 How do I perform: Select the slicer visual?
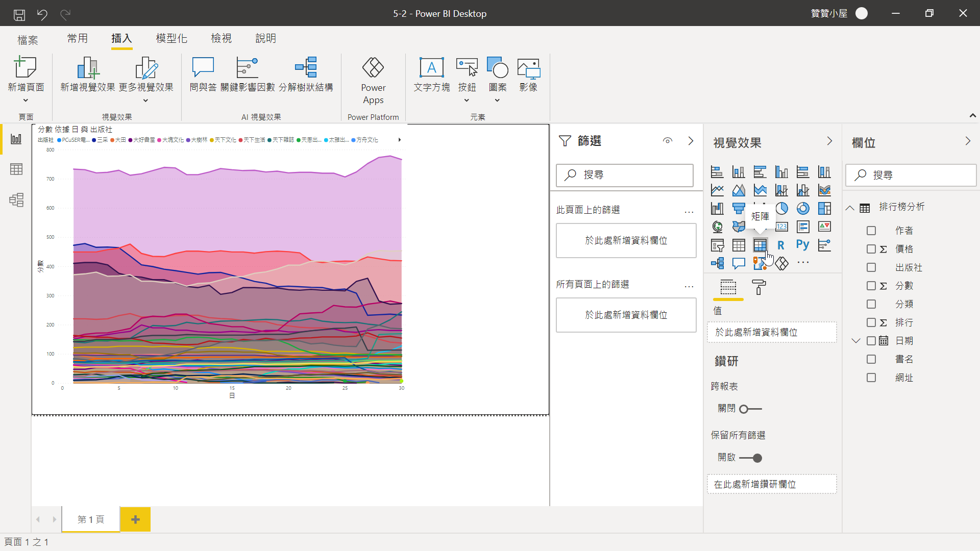pyautogui.click(x=717, y=245)
